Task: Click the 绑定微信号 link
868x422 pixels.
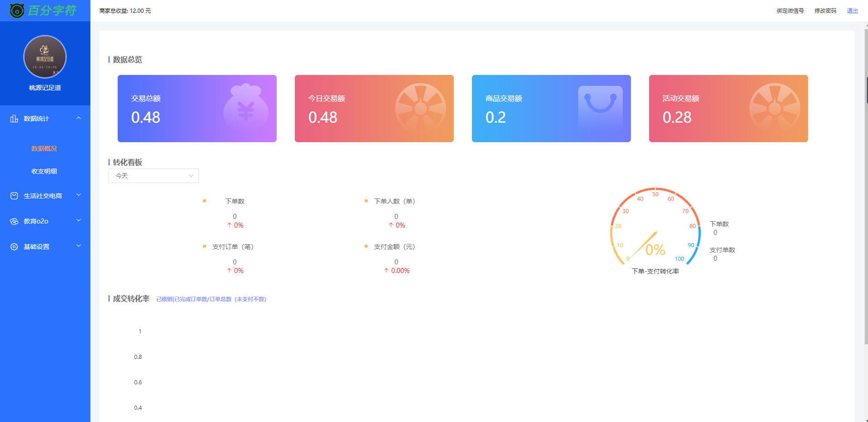Action: 790,11
